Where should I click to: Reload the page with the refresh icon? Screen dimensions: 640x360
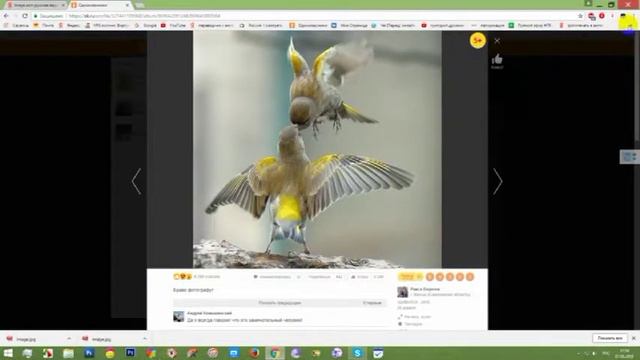pyautogui.click(x=25, y=16)
